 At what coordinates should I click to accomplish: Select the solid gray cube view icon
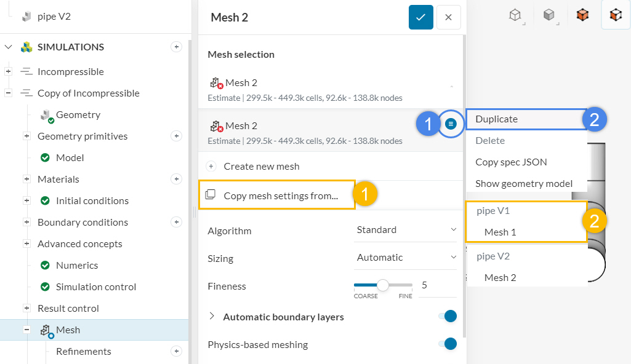point(549,15)
